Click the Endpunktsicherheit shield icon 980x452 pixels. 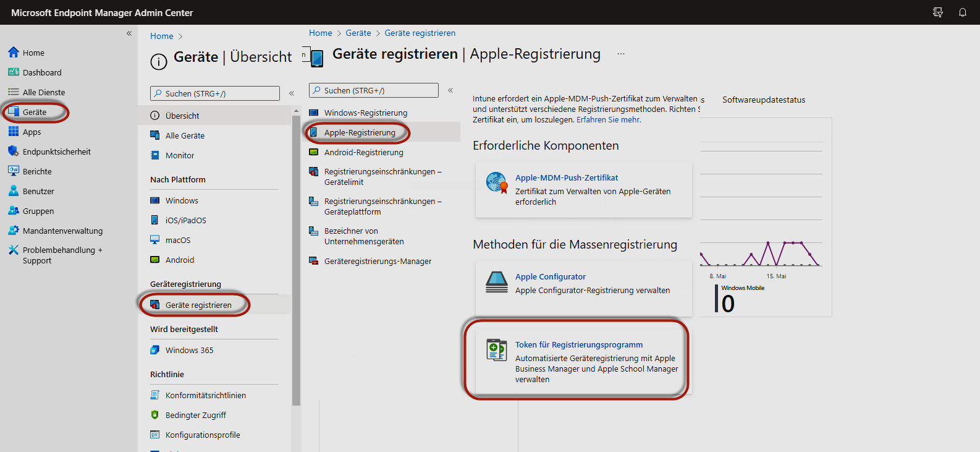pos(13,151)
